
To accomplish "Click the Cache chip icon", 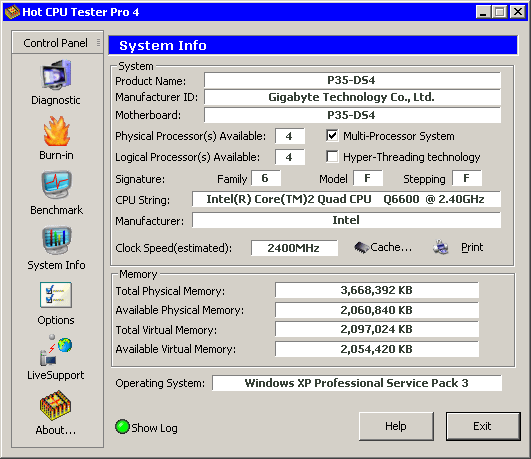I will [361, 248].
